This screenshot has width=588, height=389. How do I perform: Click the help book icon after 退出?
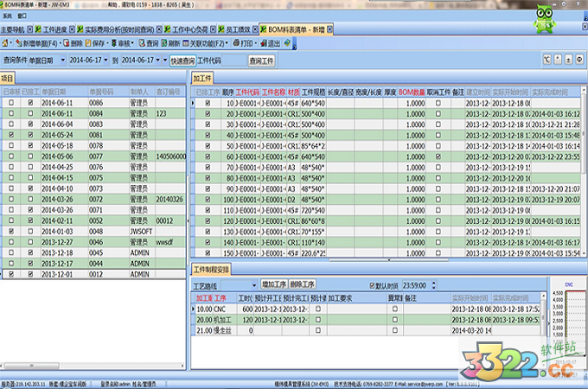tap(287, 43)
